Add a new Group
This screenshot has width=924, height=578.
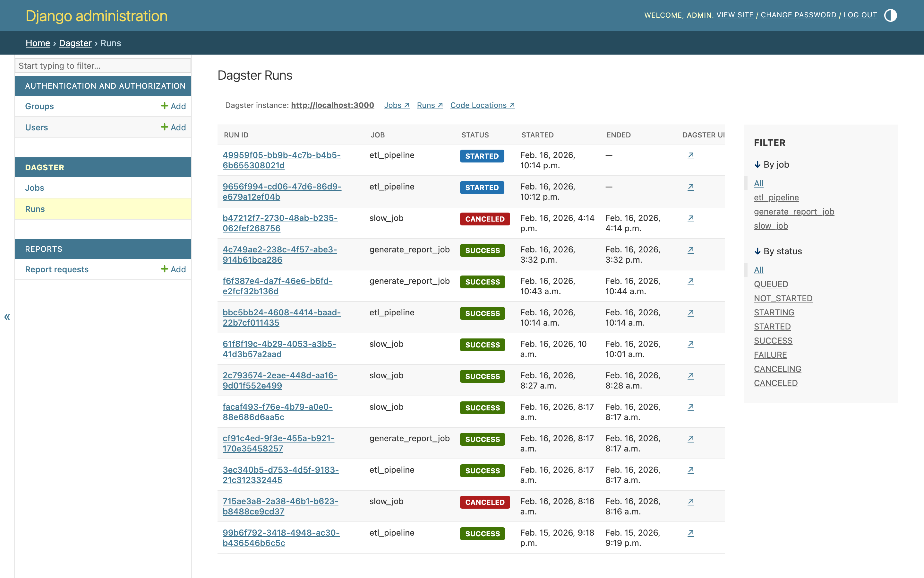tap(173, 106)
